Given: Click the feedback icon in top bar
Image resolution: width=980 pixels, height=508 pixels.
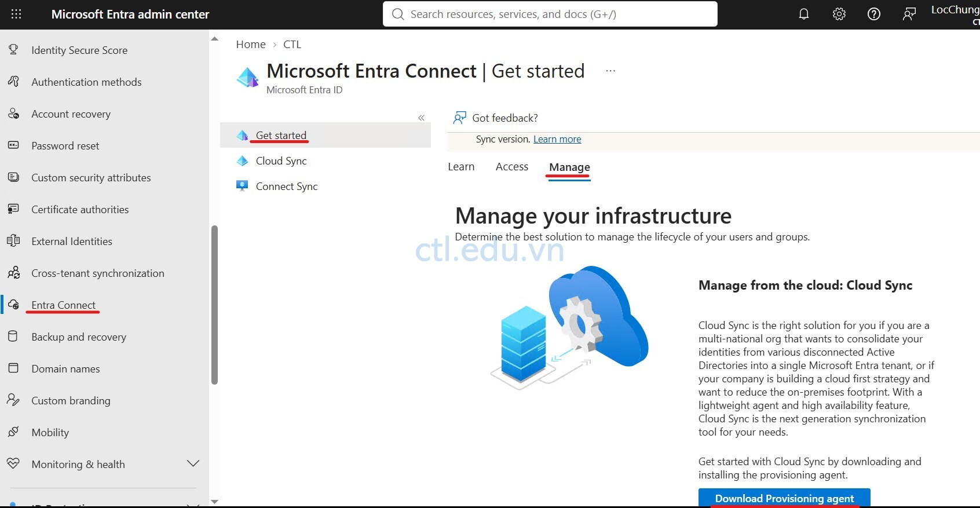Looking at the screenshot, I should (x=909, y=14).
